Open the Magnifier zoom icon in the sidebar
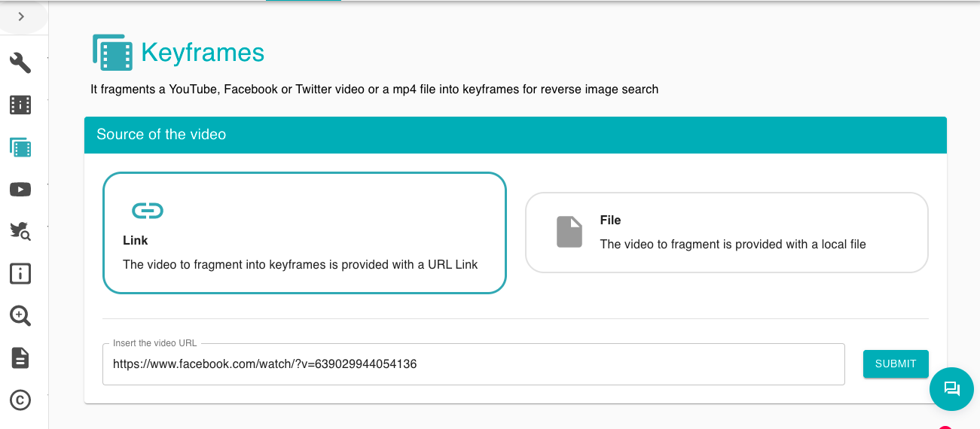This screenshot has height=429, width=980. [x=20, y=316]
